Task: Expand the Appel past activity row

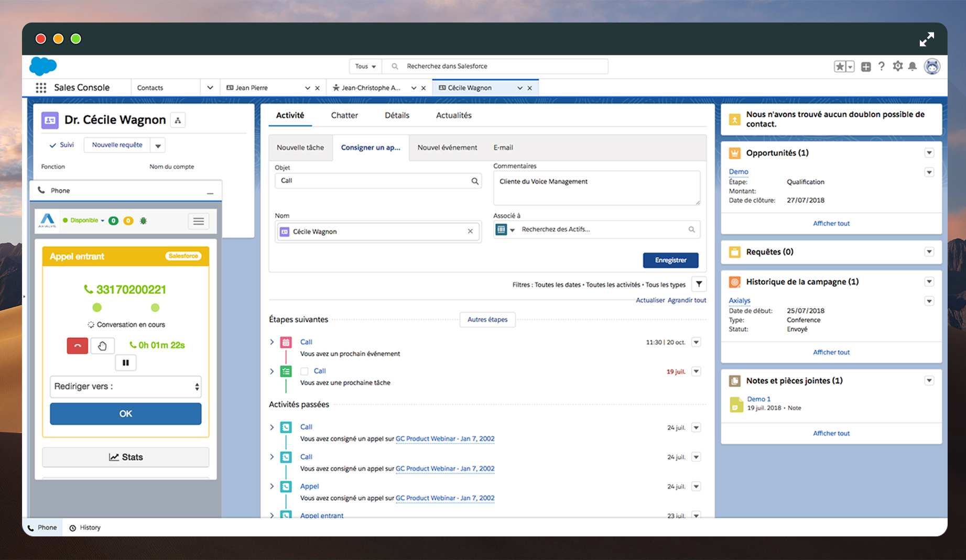Action: (x=272, y=486)
